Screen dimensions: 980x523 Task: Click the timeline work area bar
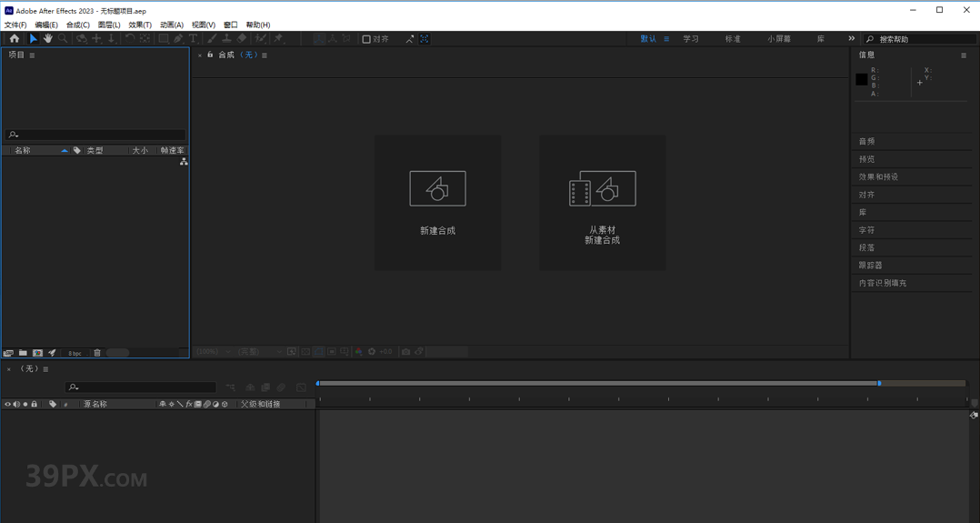[599, 383]
